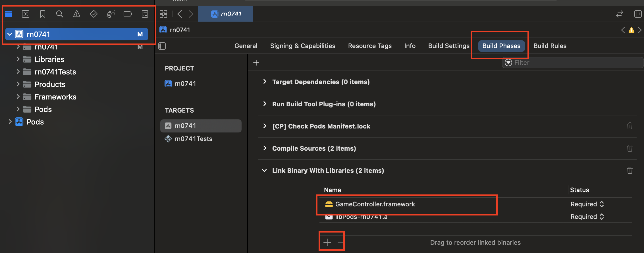Toggle the project and targets list sidebar
The width and height of the screenshot is (644, 253).
pyautogui.click(x=162, y=46)
